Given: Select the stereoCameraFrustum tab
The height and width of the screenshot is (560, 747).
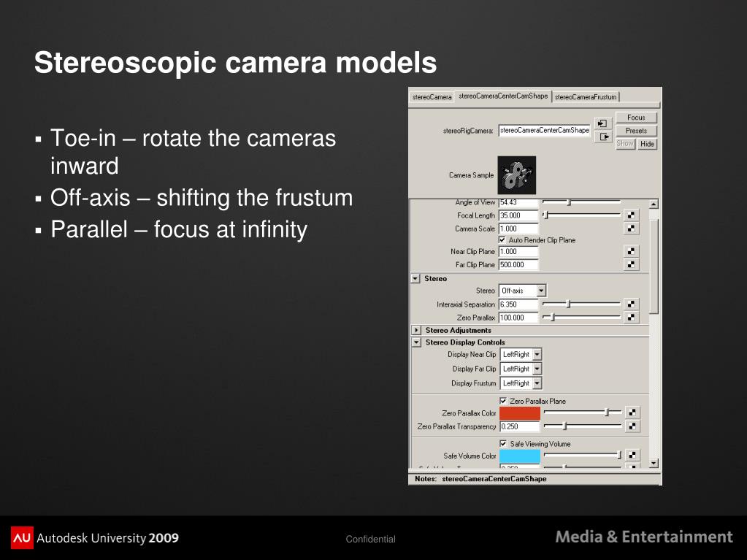Looking at the screenshot, I should 586,97.
